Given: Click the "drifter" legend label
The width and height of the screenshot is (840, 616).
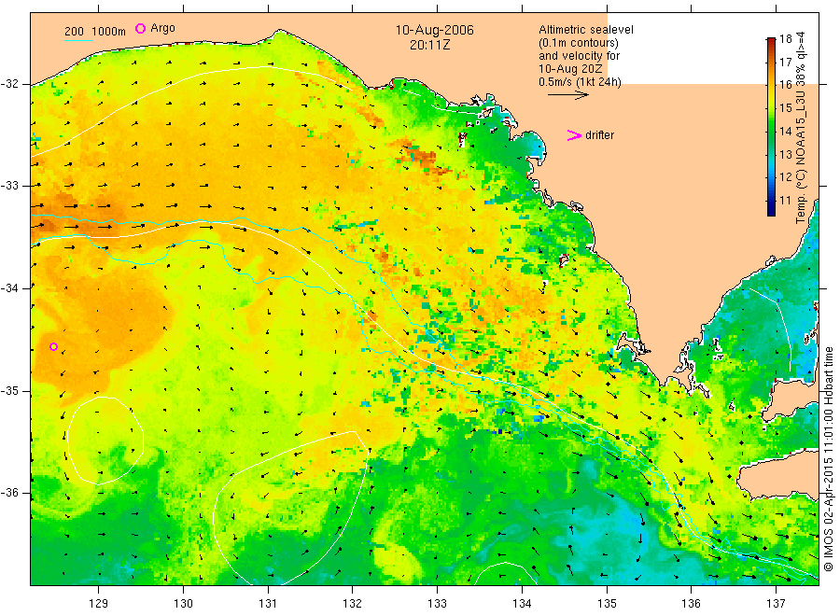Looking at the screenshot, I should pyautogui.click(x=599, y=135).
